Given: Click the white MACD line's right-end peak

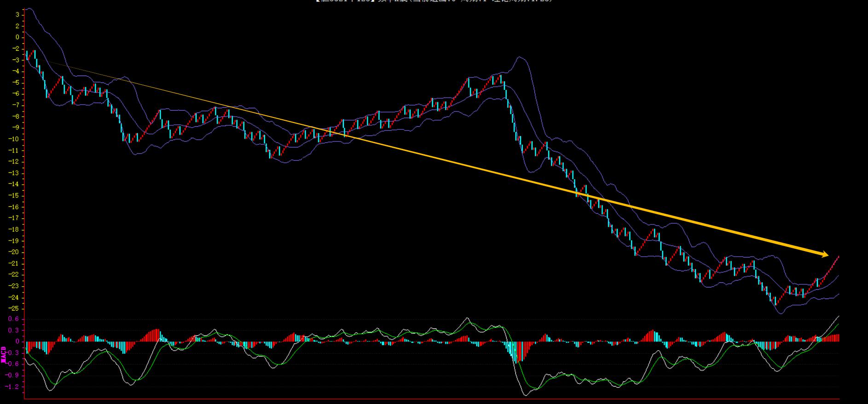Looking at the screenshot, I should (x=838, y=316).
